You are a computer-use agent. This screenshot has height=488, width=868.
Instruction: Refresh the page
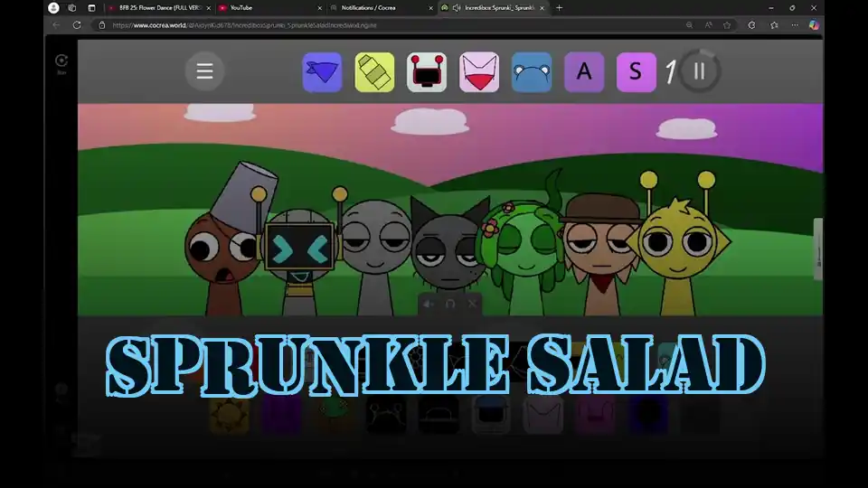(x=77, y=25)
